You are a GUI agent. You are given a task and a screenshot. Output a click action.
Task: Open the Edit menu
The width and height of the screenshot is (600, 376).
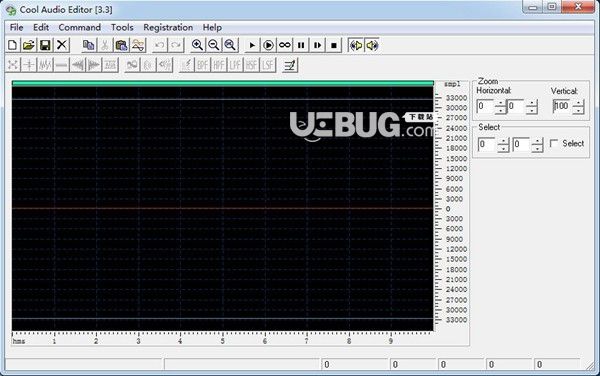click(41, 28)
